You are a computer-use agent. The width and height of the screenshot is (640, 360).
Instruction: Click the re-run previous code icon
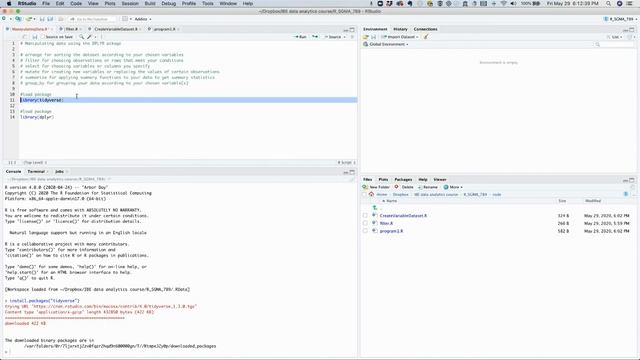[x=315, y=37]
